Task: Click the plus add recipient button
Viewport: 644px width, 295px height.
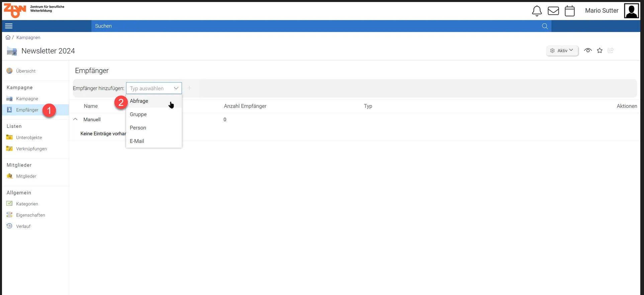Action: tap(189, 88)
